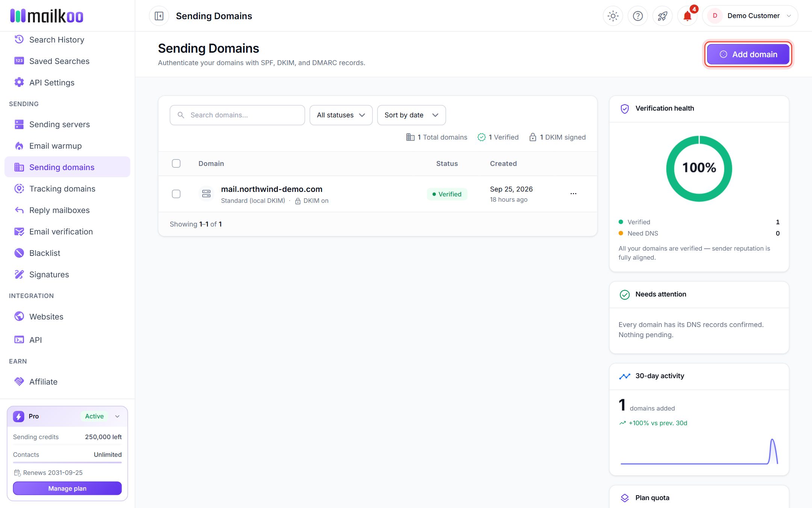
Task: Click the Verification health shield icon
Action: (x=624, y=109)
